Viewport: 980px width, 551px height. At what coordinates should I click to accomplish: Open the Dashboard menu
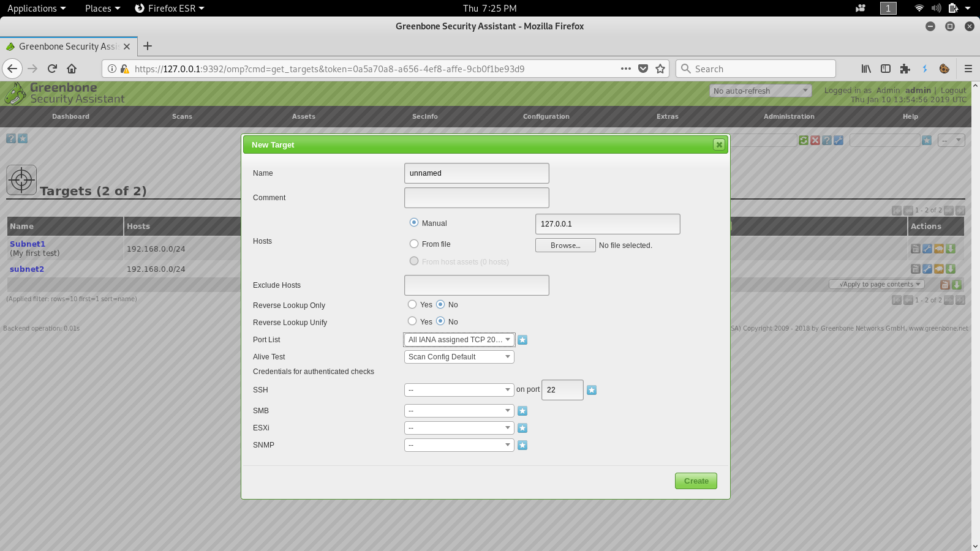tap(70, 116)
